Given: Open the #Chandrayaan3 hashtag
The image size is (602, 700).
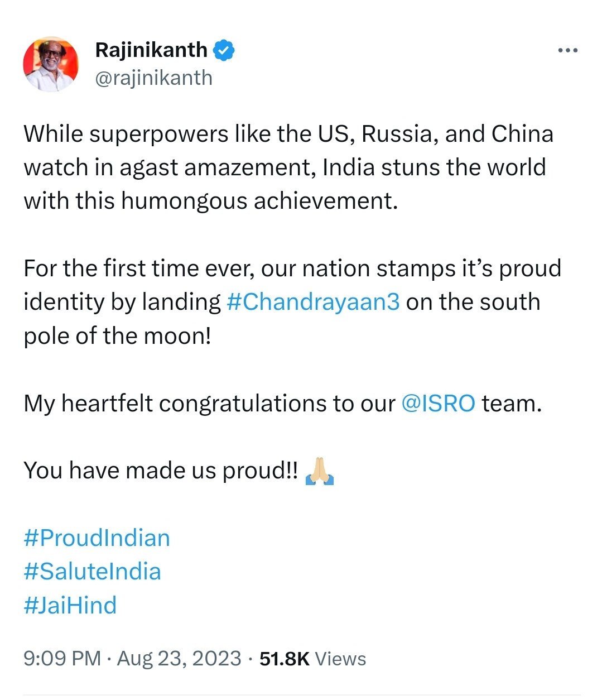Looking at the screenshot, I should coord(313,302).
